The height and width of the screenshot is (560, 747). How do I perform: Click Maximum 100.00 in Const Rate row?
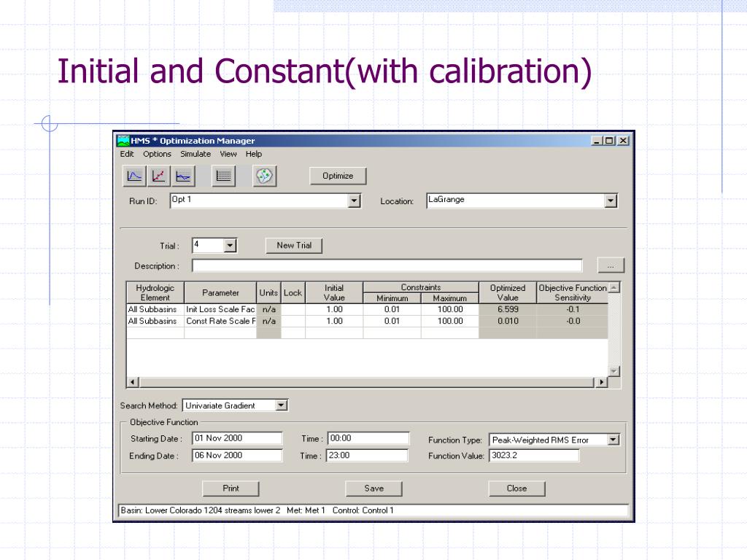point(450,322)
